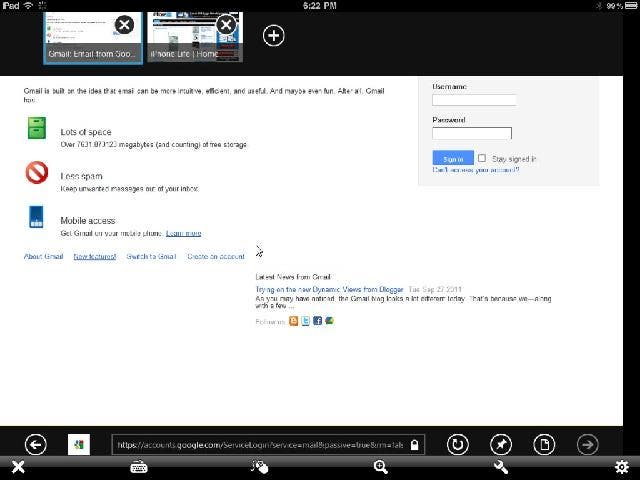Switch to the iPhone Life Home tab

click(x=195, y=38)
